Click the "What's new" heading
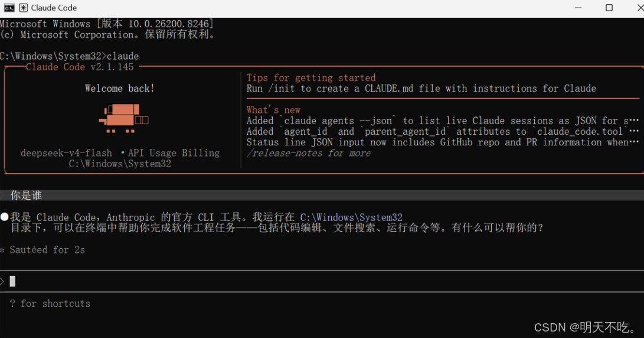This screenshot has width=644, height=338. coord(273,110)
